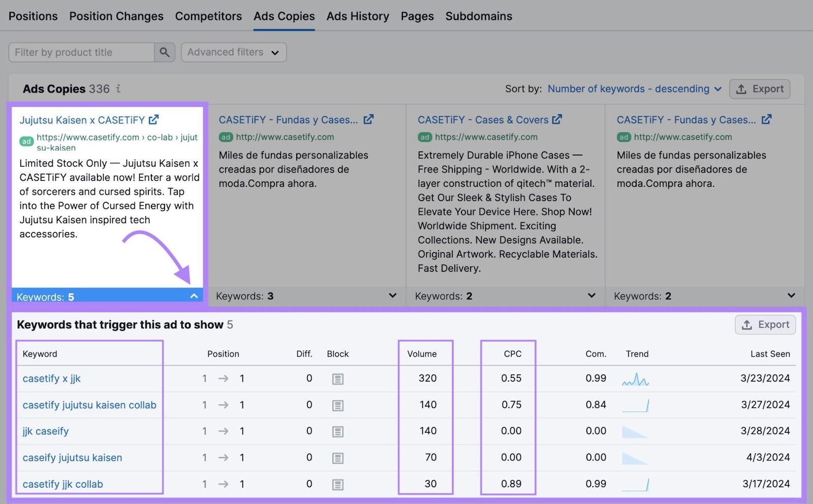The image size is (813, 504).
Task: Click the ad badge showing http://www.casetify.com
Action: [x=226, y=137]
